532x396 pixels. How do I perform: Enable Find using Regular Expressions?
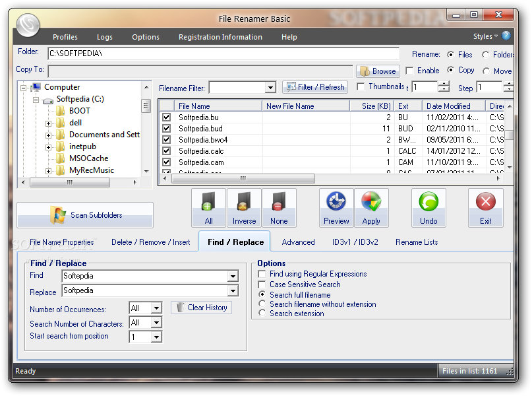point(262,274)
